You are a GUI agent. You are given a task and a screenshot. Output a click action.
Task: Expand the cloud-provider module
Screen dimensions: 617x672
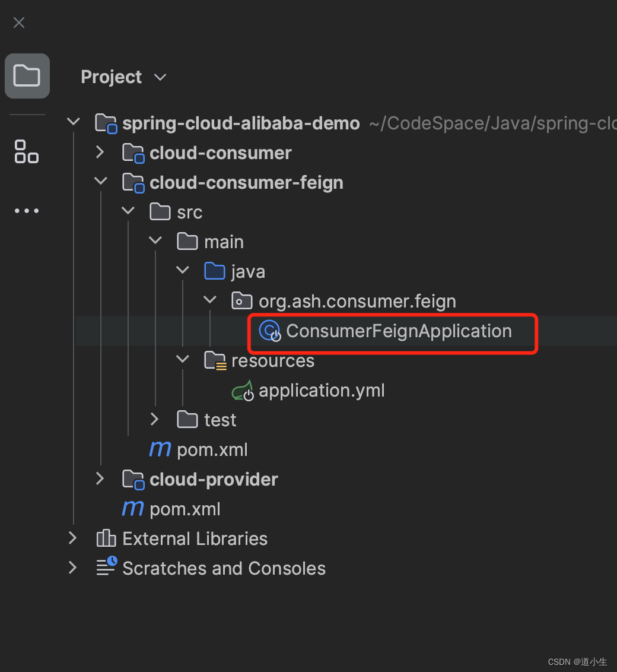click(x=100, y=478)
